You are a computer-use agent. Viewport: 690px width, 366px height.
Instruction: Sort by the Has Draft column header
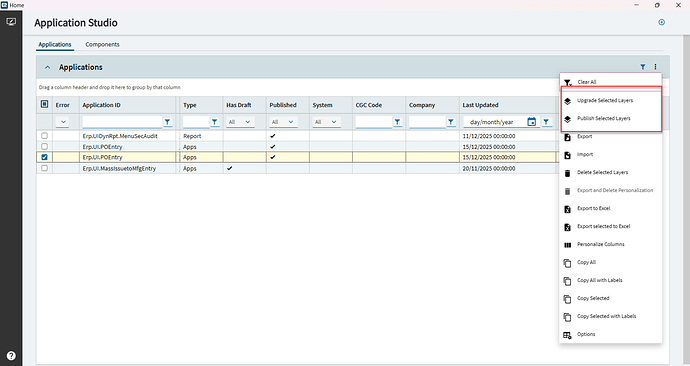pyautogui.click(x=239, y=105)
